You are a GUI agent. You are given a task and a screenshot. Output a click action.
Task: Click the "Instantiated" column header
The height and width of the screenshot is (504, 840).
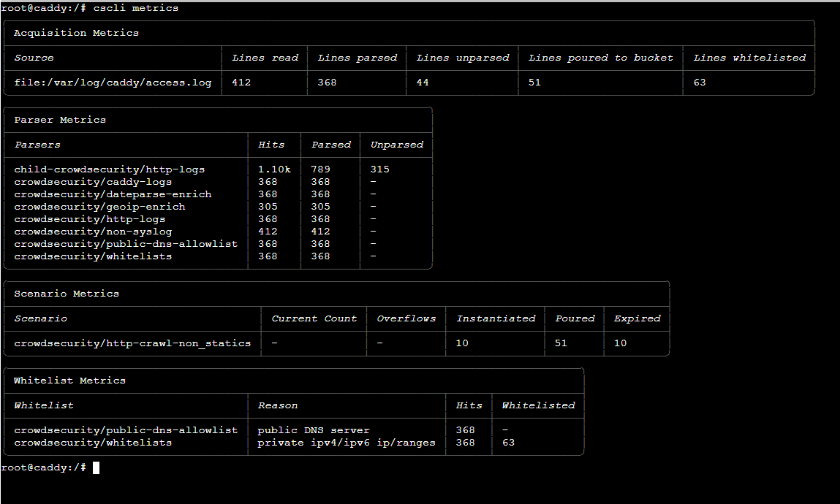(496, 319)
